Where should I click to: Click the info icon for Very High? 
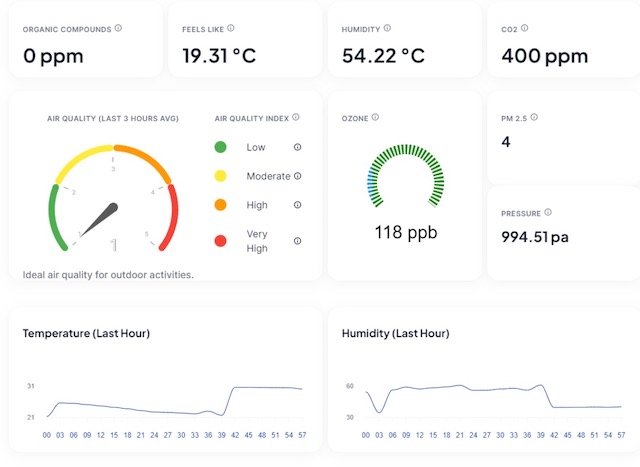[x=297, y=241]
